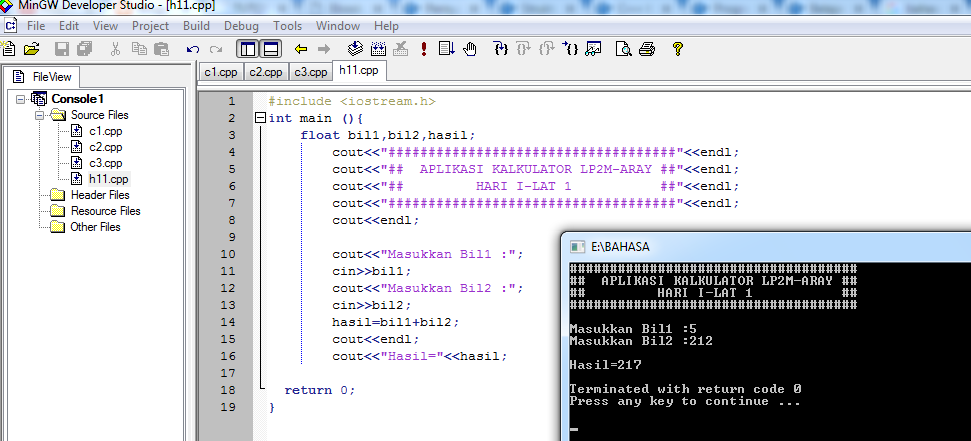Click the Build toolbar icon
The height and width of the screenshot is (441, 971).
378,48
